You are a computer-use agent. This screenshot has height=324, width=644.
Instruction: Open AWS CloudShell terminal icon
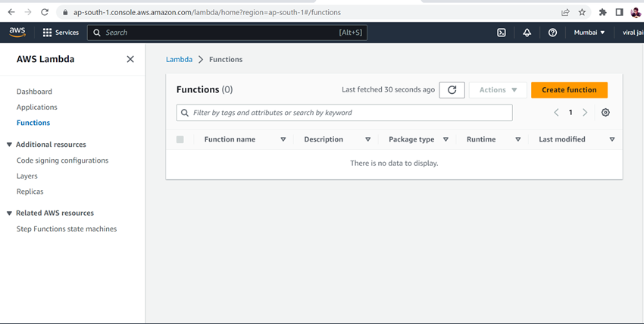click(x=502, y=33)
